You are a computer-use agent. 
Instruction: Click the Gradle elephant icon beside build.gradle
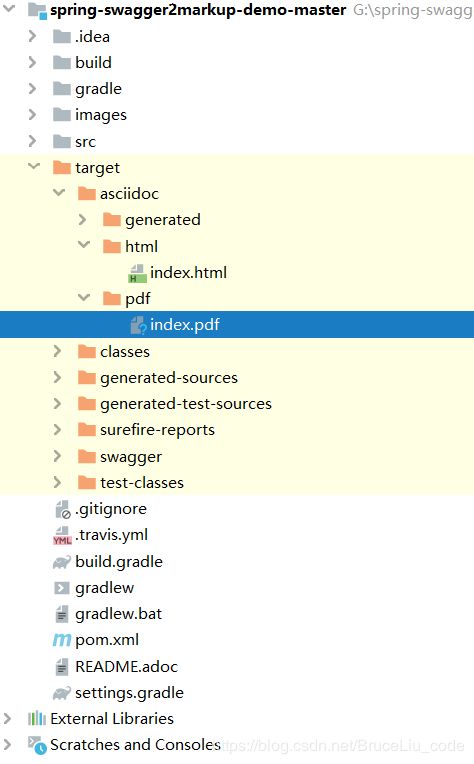[x=62, y=562]
